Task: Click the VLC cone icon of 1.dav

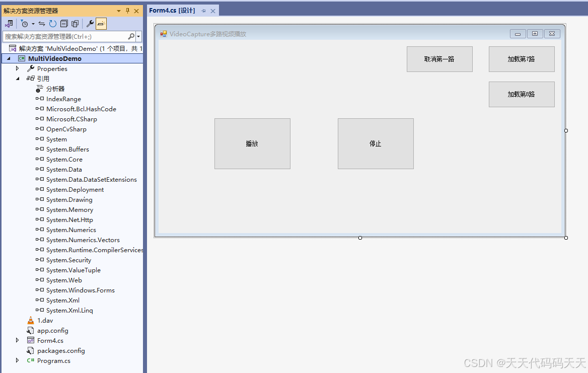Action: 31,321
